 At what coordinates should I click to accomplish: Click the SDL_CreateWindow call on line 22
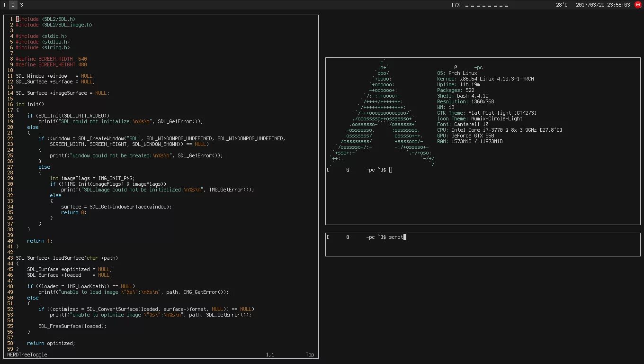pyautogui.click(x=162, y=138)
